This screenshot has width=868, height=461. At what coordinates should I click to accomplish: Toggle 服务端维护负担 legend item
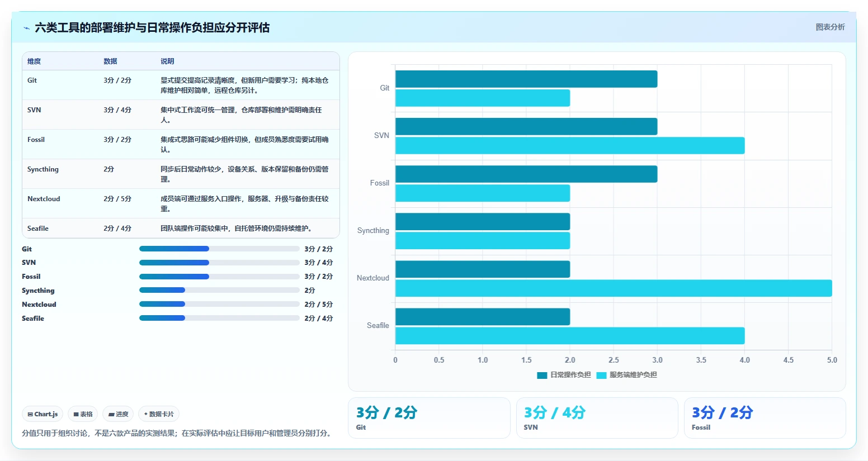coord(626,375)
